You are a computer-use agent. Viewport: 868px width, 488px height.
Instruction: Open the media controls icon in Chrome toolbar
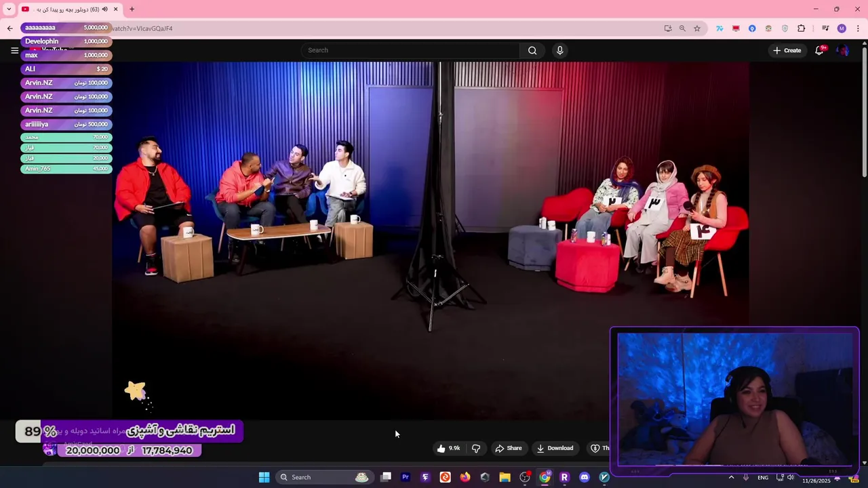click(x=825, y=28)
